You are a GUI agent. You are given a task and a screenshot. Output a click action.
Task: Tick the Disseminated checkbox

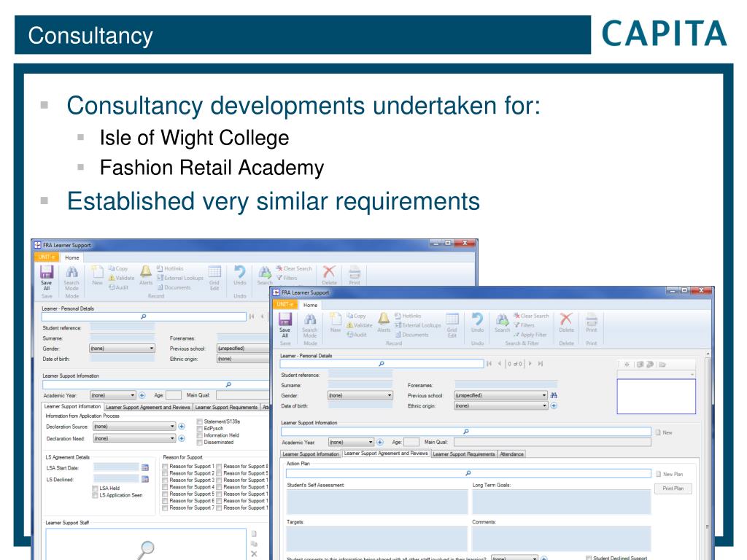tap(200, 442)
